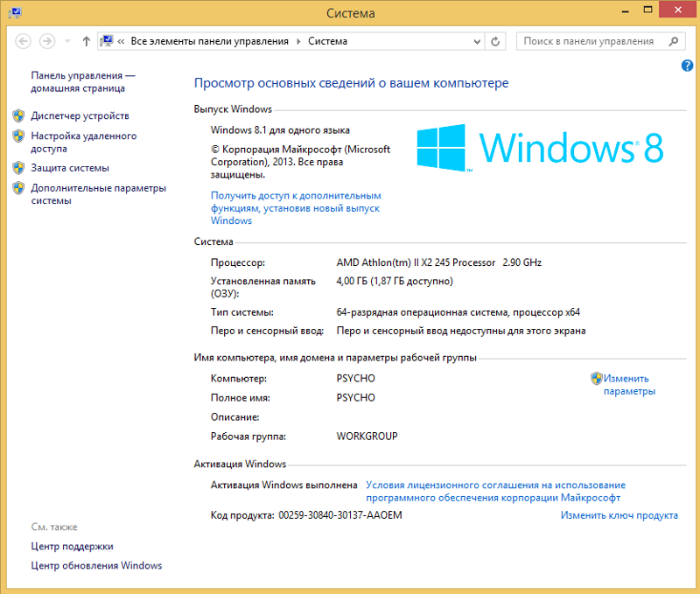Click shield icon beside Диспетчер устройств

click(x=18, y=116)
